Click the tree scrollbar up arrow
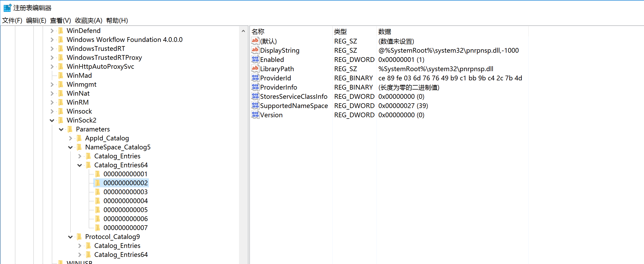Image resolution: width=644 pixels, height=264 pixels. click(243, 31)
